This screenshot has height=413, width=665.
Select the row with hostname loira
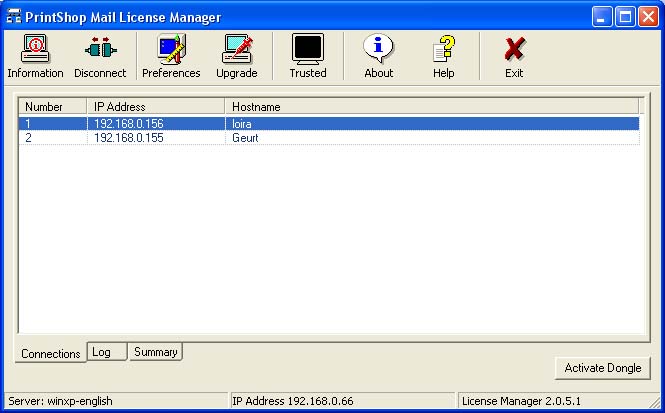[329, 124]
